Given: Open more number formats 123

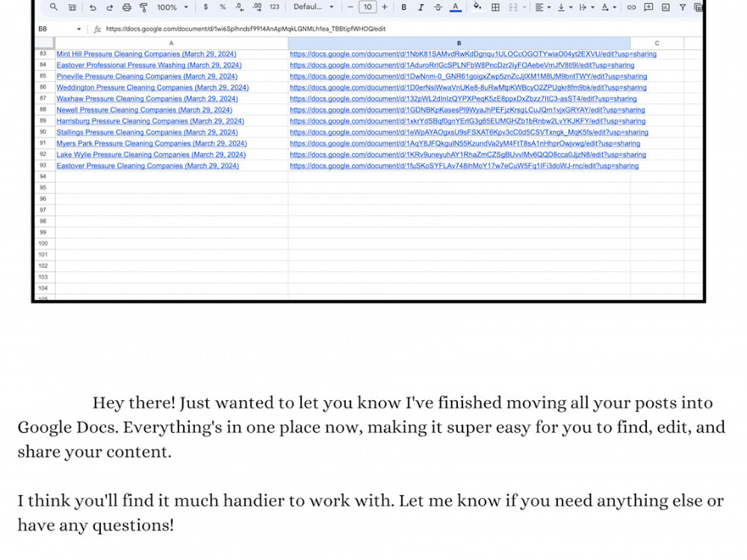Looking at the screenshot, I should (x=274, y=7).
